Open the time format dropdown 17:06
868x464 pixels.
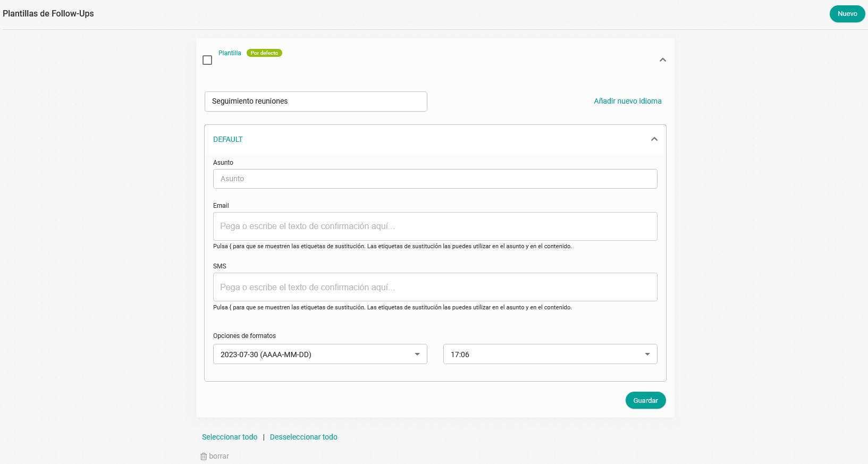pyautogui.click(x=550, y=354)
